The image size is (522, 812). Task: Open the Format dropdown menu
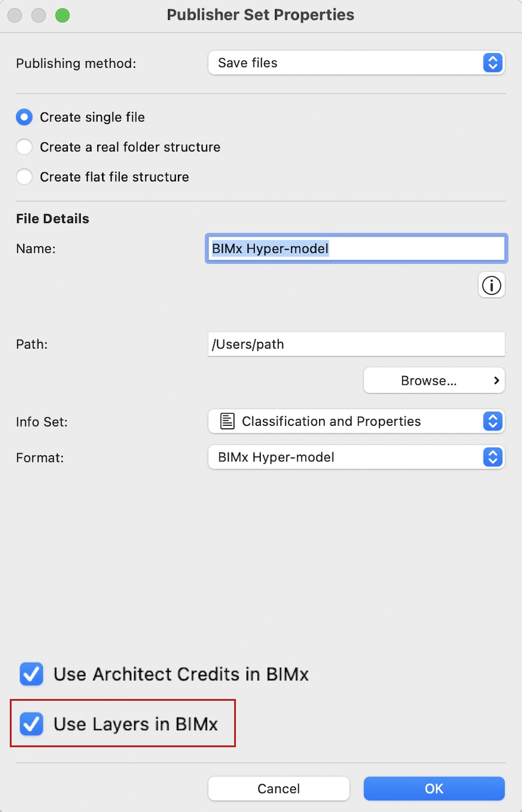point(356,458)
